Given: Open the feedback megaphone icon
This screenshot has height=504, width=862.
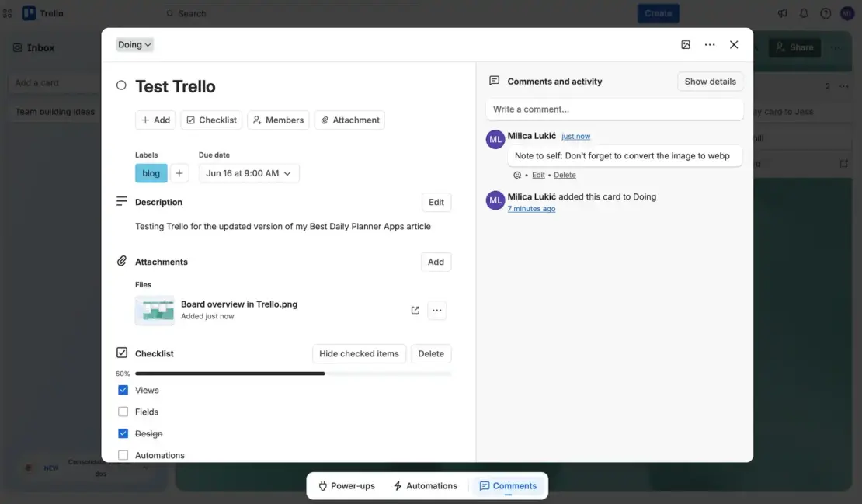Looking at the screenshot, I should pyautogui.click(x=782, y=13).
